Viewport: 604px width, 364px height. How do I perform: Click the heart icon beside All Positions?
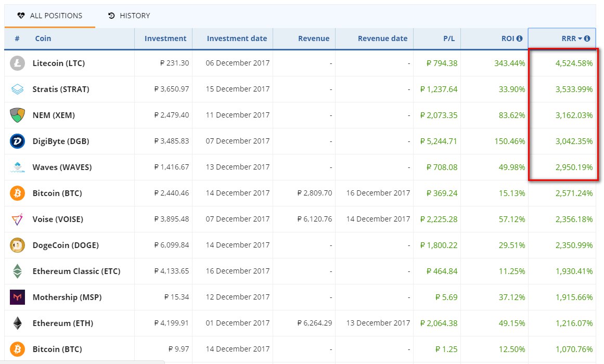click(x=21, y=16)
